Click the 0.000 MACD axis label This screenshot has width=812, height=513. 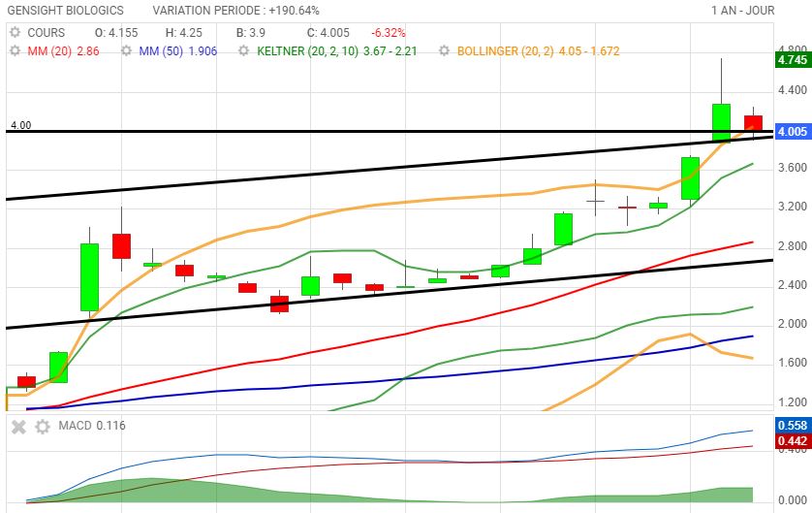click(x=793, y=500)
